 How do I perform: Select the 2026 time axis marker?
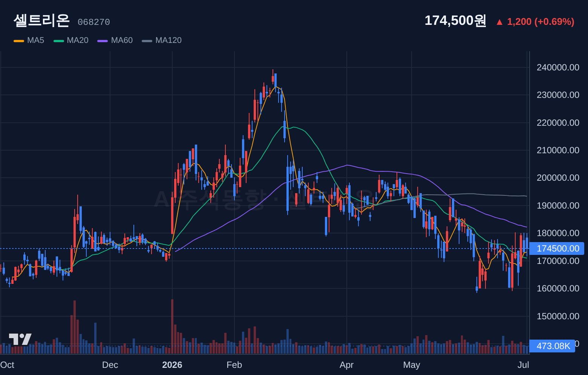172,365
